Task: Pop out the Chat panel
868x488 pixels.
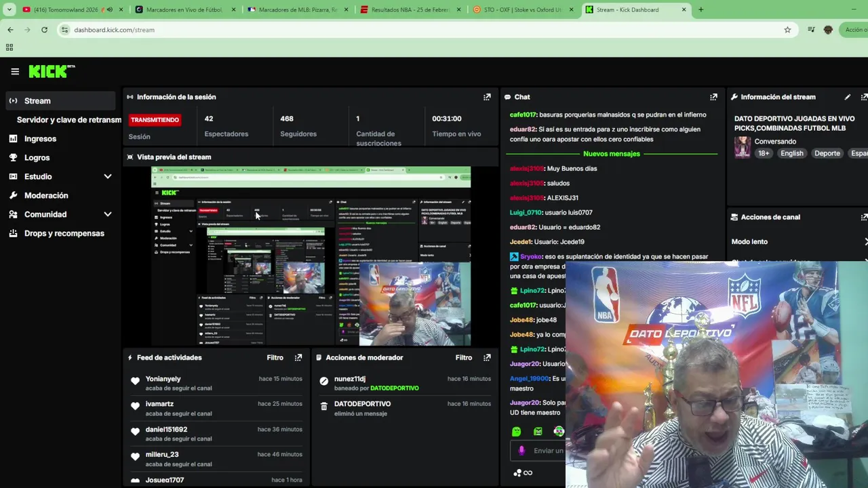Action: pos(713,97)
